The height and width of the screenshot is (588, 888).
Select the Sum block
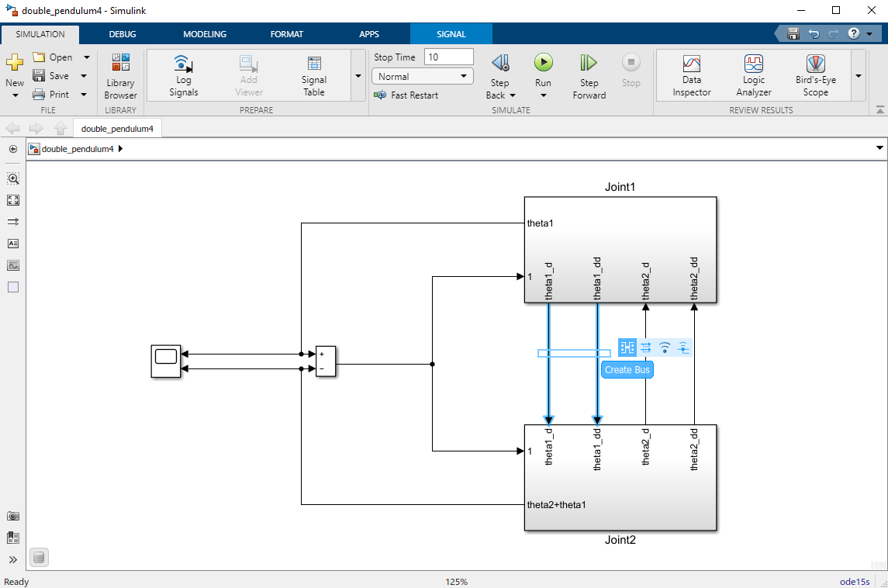326,361
